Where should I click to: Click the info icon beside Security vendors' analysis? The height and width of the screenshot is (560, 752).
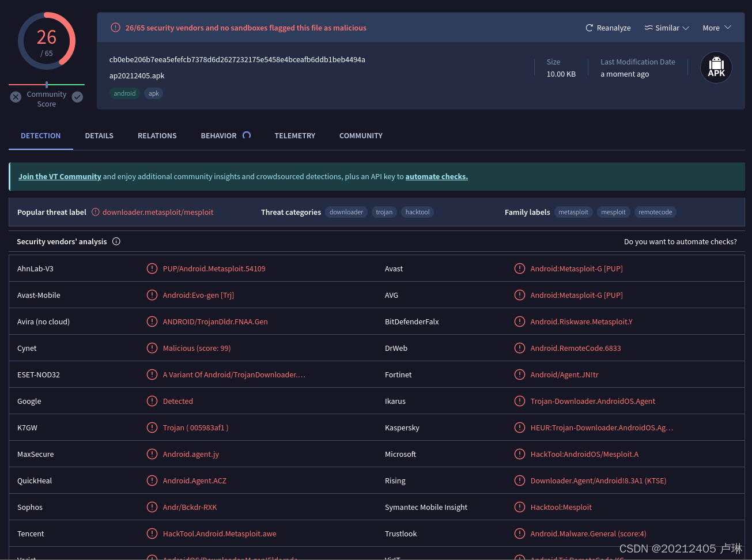point(116,241)
